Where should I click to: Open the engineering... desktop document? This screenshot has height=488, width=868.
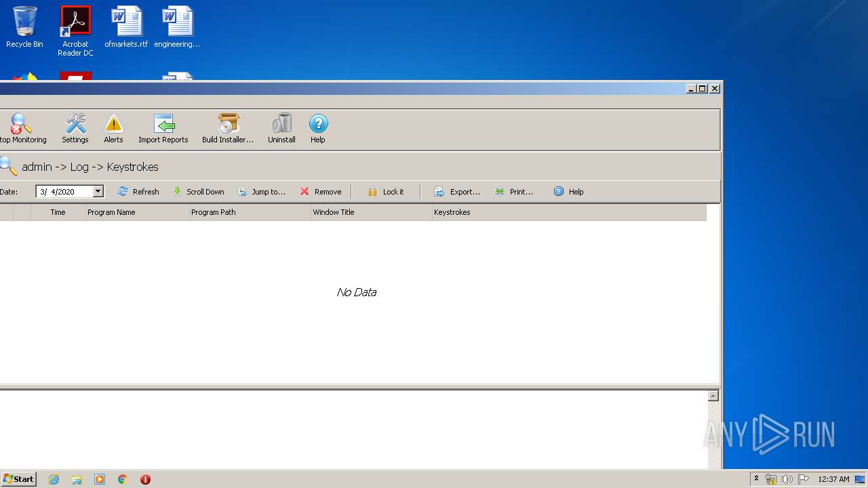coord(177,27)
